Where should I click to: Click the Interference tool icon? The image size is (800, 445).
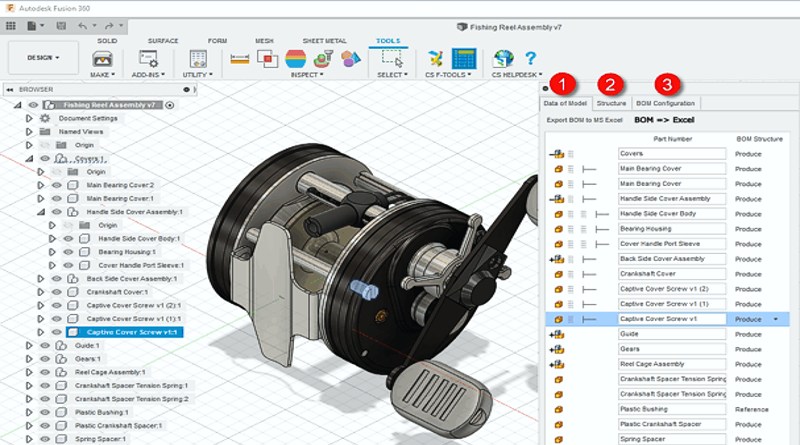(x=267, y=59)
